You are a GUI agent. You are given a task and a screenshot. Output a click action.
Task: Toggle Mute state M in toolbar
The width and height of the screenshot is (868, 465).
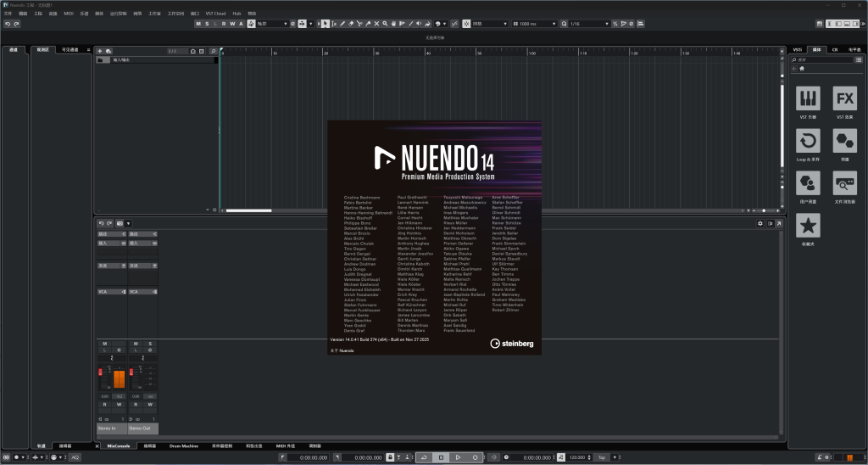click(x=198, y=24)
